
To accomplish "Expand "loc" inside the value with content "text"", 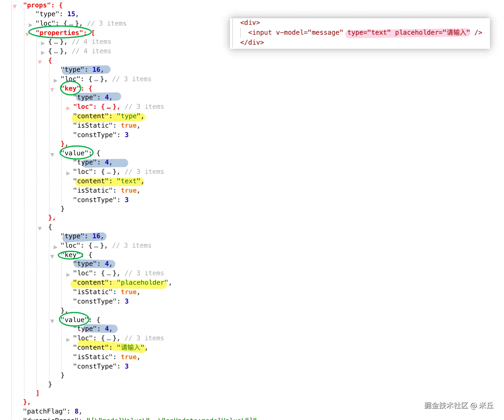I will 68,173.
